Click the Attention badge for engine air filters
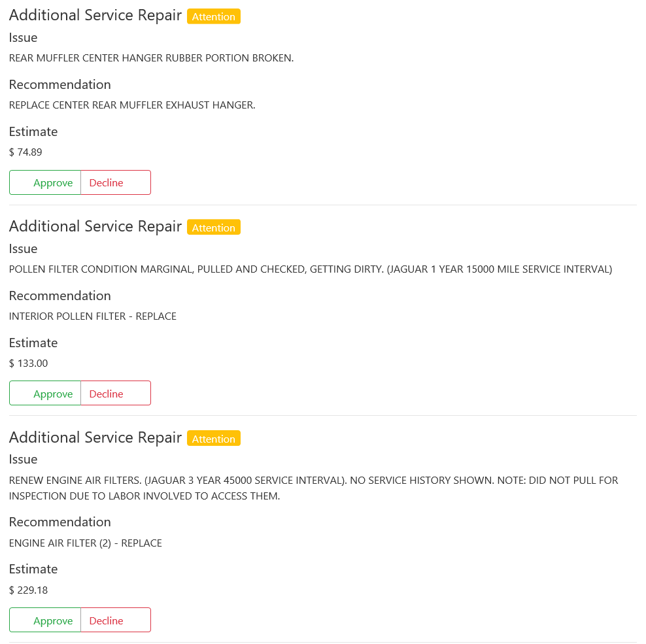The image size is (646, 644). [214, 439]
